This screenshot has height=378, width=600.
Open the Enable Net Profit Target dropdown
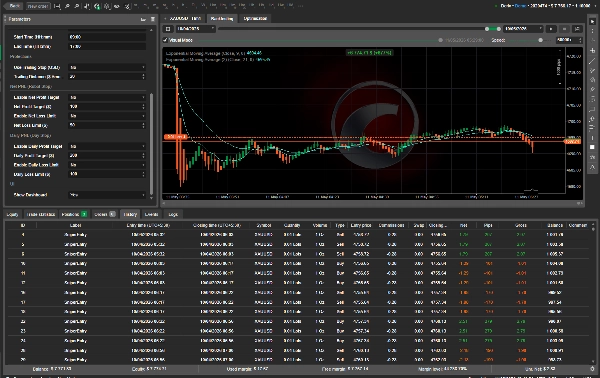tap(107, 98)
